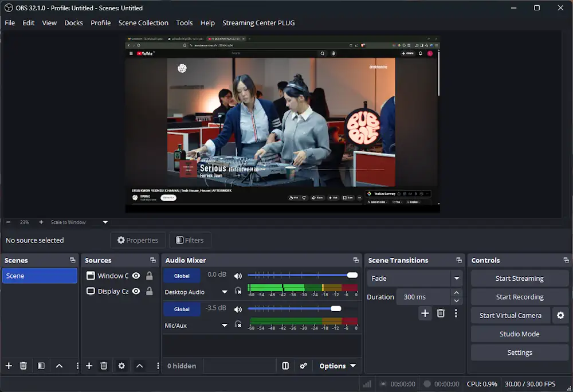573x392 pixels.
Task: Open Scenes panel more options dots
Action: click(77, 366)
